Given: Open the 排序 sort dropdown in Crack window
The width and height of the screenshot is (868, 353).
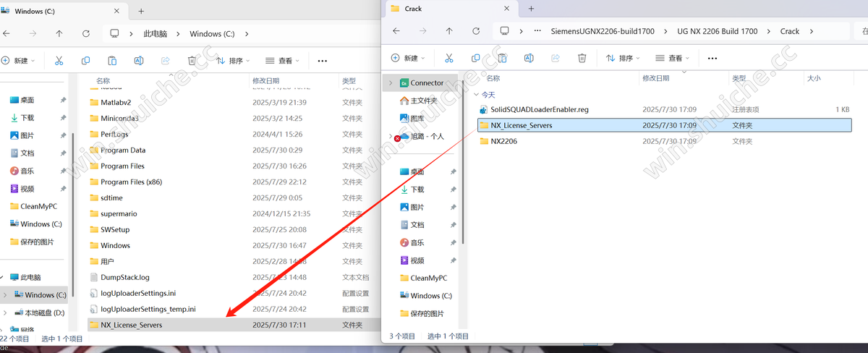Looking at the screenshot, I should (x=624, y=58).
